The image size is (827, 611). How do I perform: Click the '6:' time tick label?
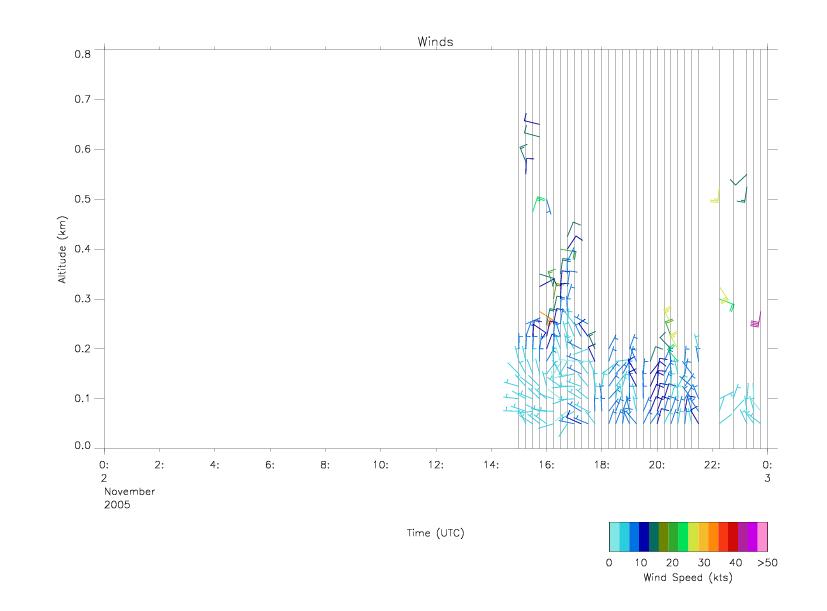pos(270,465)
